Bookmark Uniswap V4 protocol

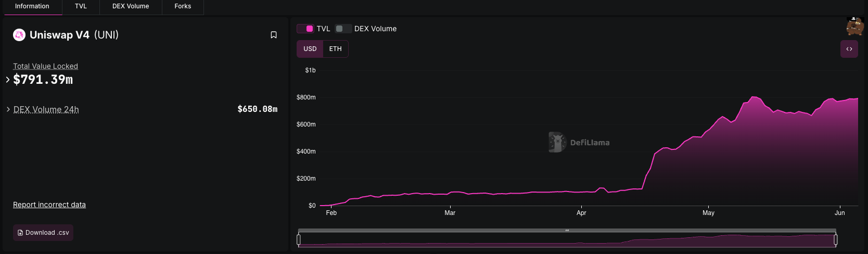click(x=274, y=35)
